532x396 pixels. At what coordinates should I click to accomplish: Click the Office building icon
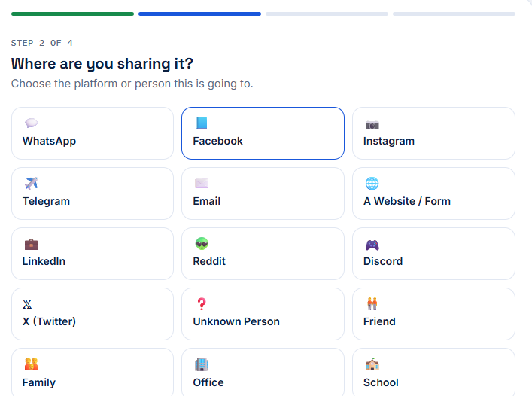coord(202,364)
